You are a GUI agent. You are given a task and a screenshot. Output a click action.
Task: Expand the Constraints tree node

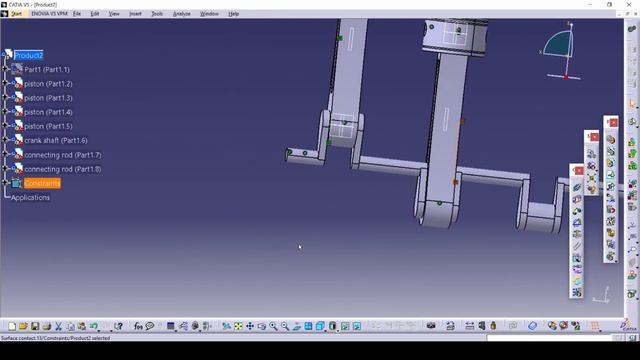pyautogui.click(x=5, y=183)
